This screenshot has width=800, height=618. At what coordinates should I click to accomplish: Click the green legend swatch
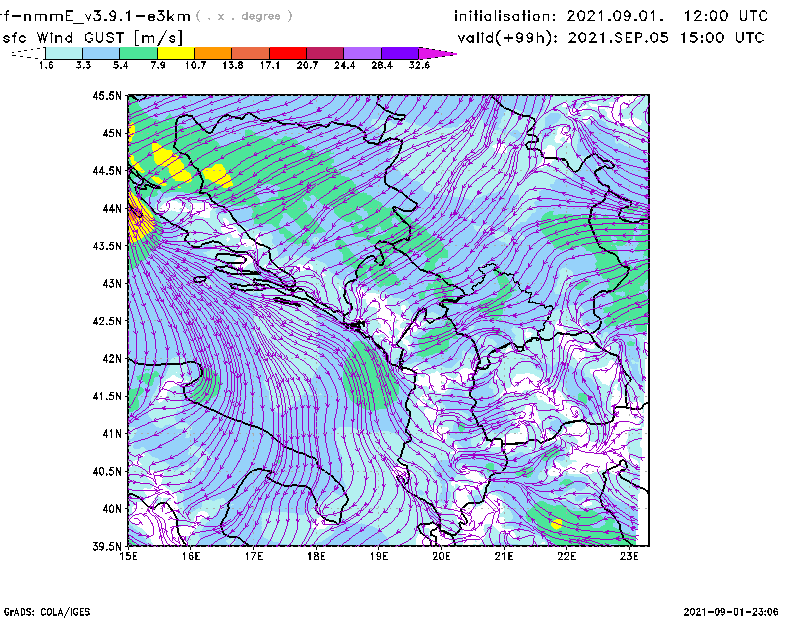(x=138, y=53)
